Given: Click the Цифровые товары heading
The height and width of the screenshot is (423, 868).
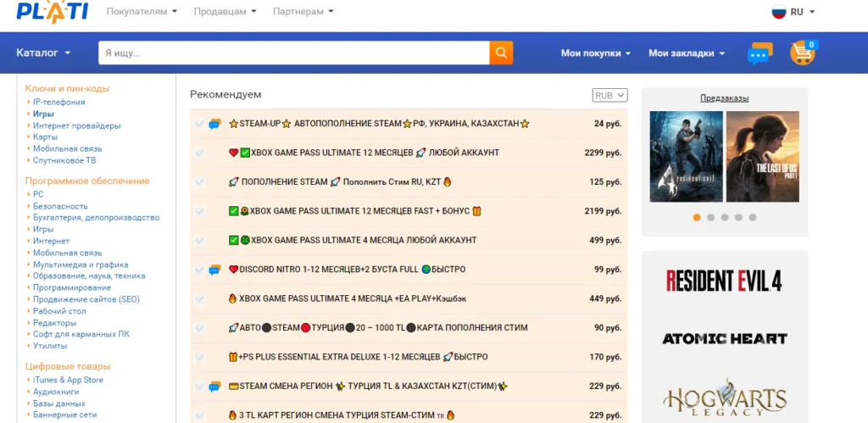Looking at the screenshot, I should point(68,366).
